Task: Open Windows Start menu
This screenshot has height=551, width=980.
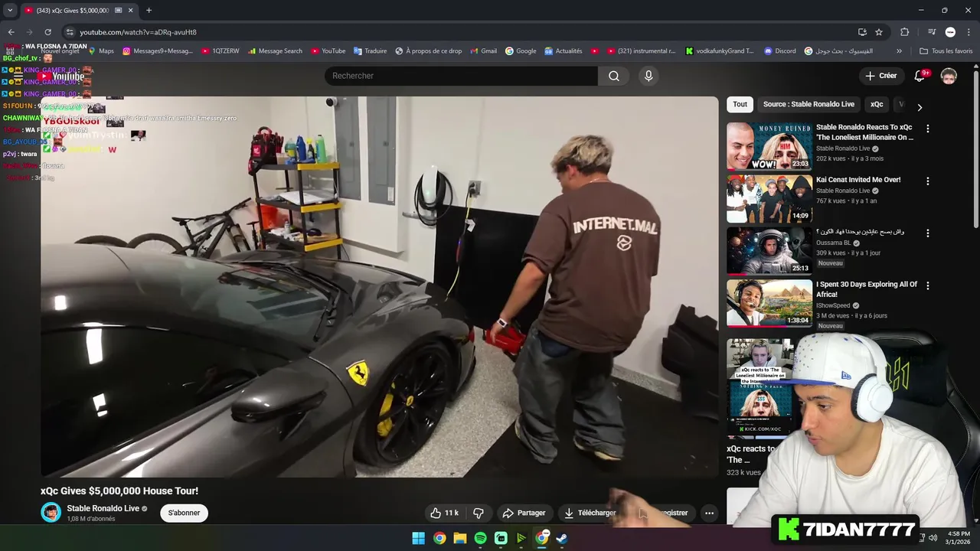Action: [x=419, y=538]
